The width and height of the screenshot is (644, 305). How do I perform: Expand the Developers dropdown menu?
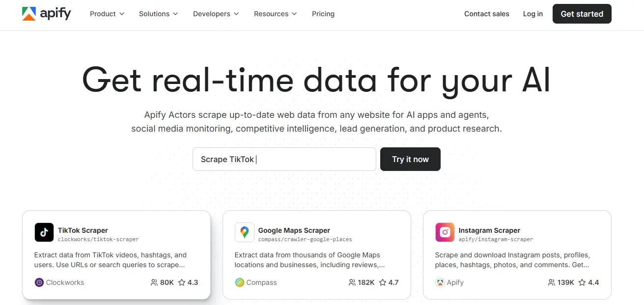[x=216, y=14]
